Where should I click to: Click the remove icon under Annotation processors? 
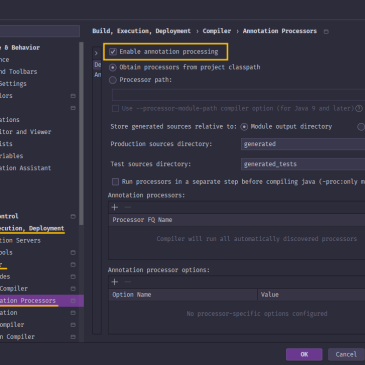click(128, 207)
